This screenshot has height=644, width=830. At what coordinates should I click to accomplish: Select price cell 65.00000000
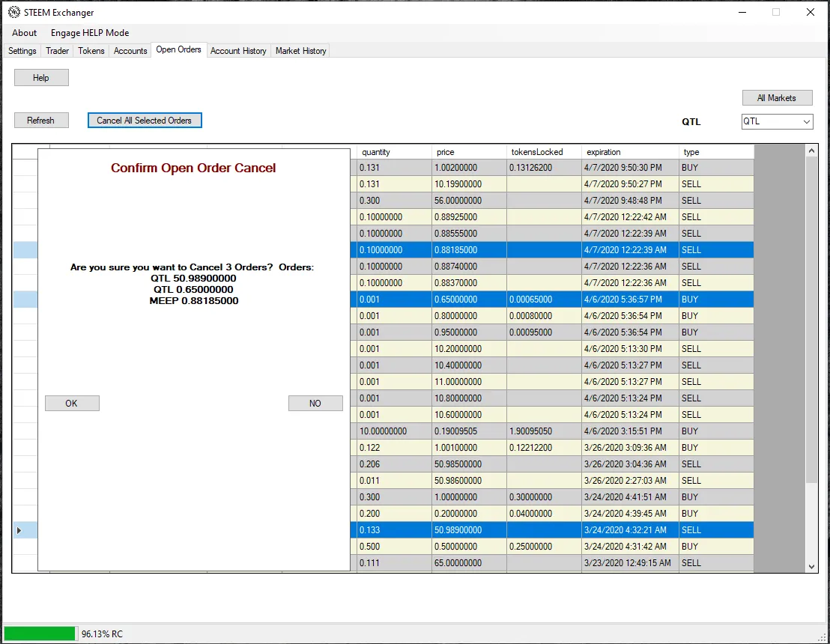pos(469,563)
